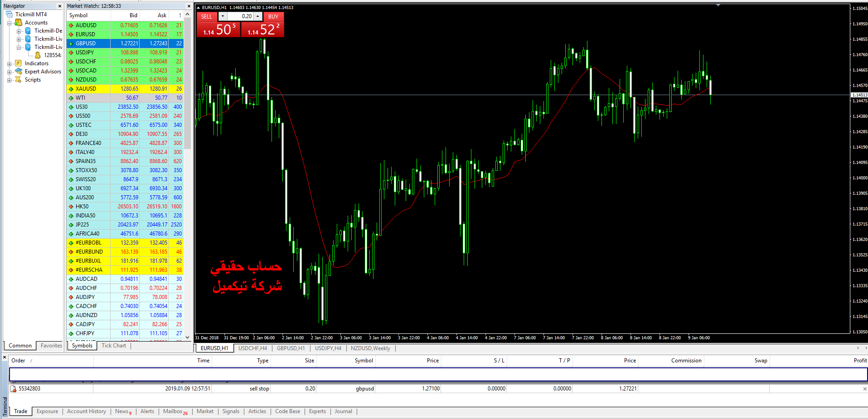Increase volume with the up arrow

pos(257,16)
